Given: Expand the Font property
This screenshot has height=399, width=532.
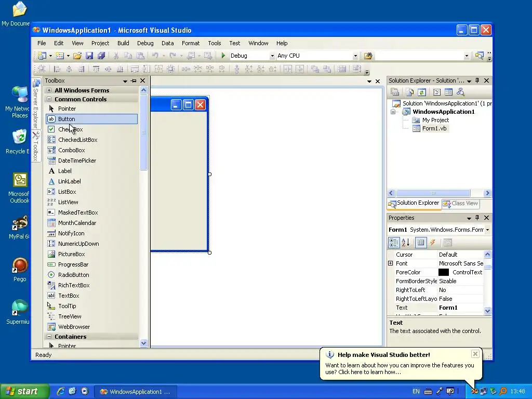Looking at the screenshot, I should [x=391, y=263].
